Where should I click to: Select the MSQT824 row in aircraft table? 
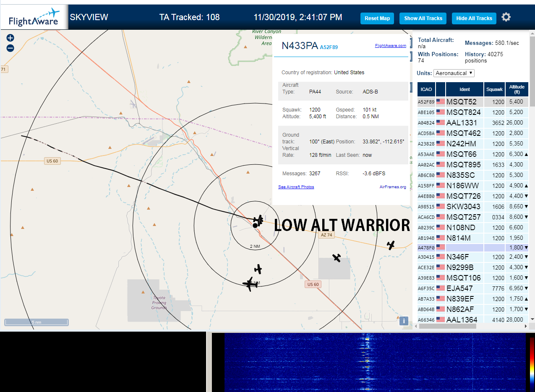473,112
